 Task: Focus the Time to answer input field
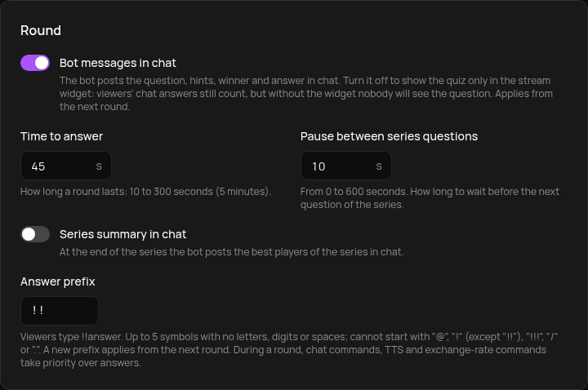[66, 166]
